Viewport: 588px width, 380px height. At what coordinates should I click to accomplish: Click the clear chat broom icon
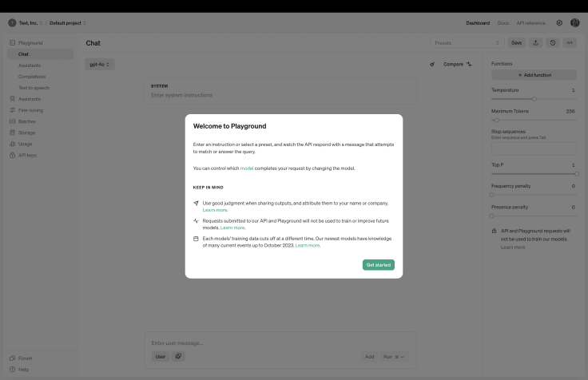tap(432, 65)
